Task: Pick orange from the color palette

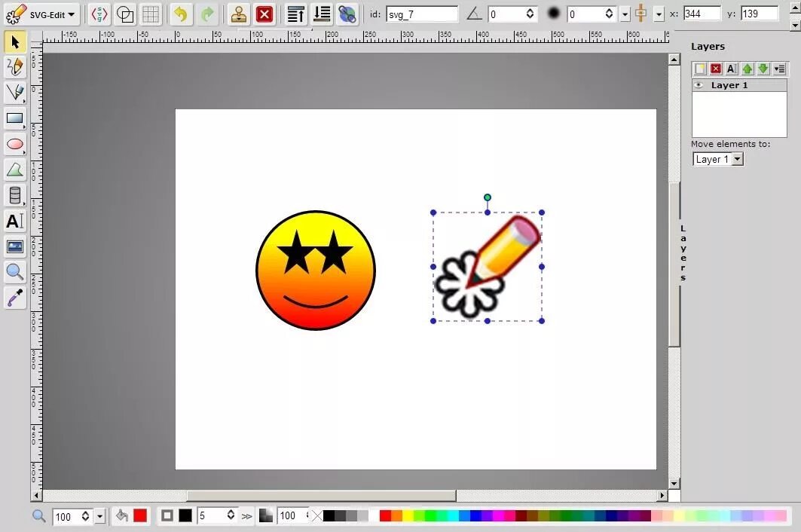Action: point(396,515)
